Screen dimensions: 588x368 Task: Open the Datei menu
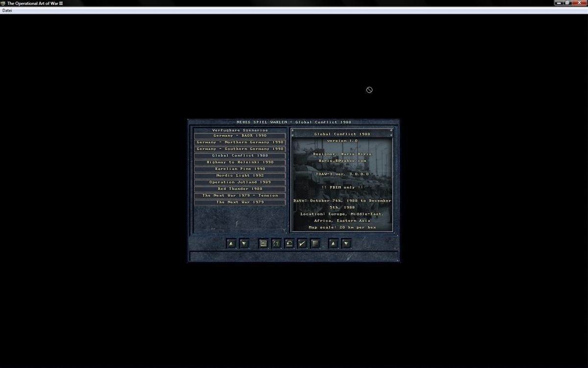coord(7,10)
